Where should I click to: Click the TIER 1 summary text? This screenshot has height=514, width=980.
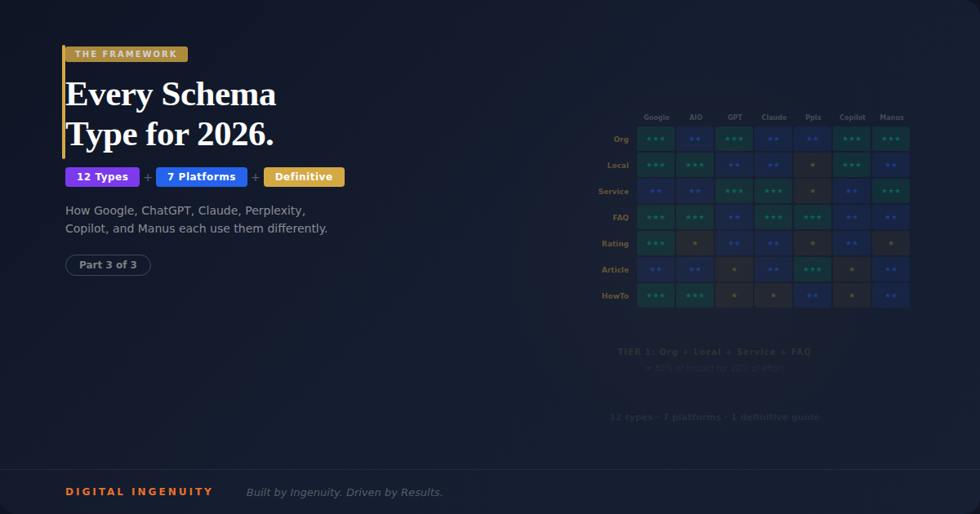pos(714,352)
